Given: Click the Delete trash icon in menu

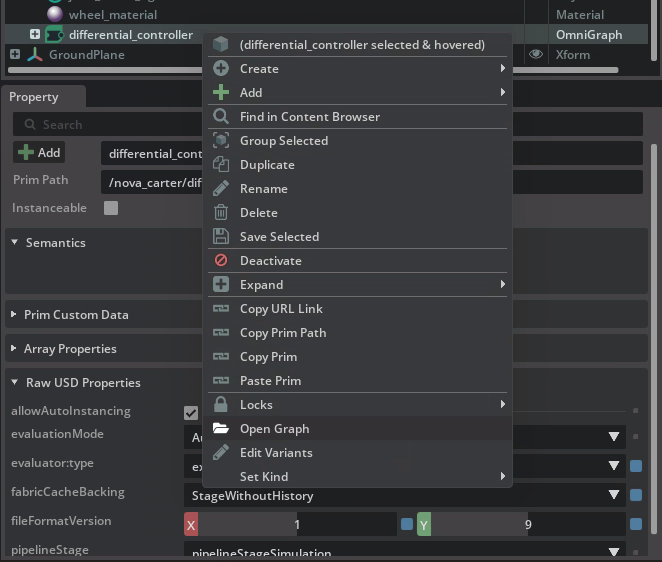Looking at the screenshot, I should point(221,213).
